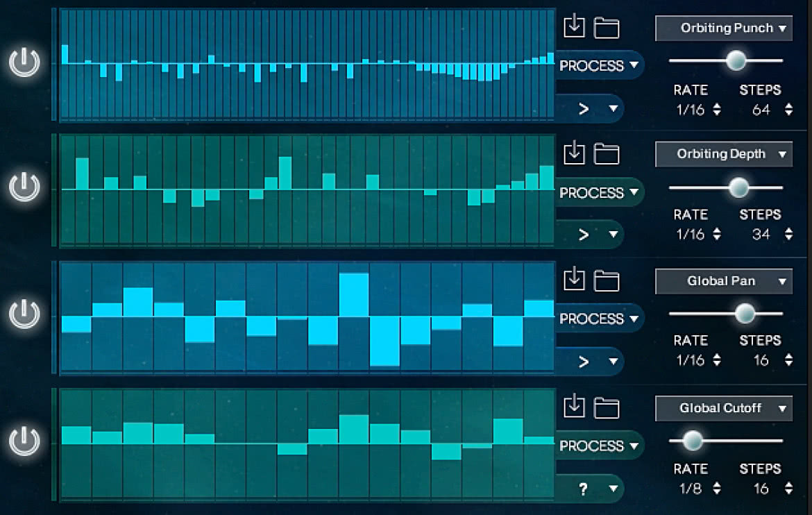Open pattern folder for Global Cutoff row

coord(607,408)
